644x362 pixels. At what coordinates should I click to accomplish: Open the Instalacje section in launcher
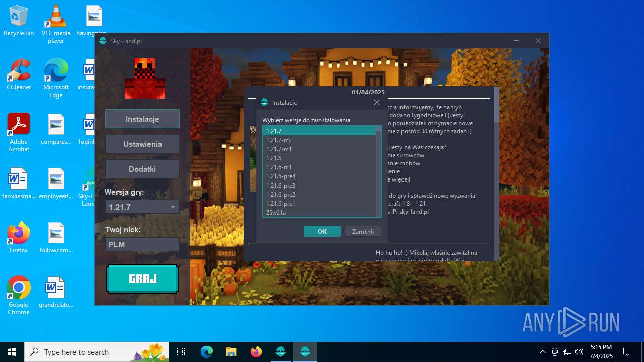point(142,119)
